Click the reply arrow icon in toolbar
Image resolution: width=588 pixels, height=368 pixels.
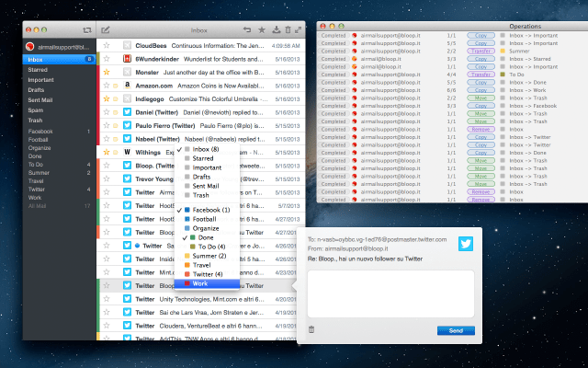[x=247, y=29]
